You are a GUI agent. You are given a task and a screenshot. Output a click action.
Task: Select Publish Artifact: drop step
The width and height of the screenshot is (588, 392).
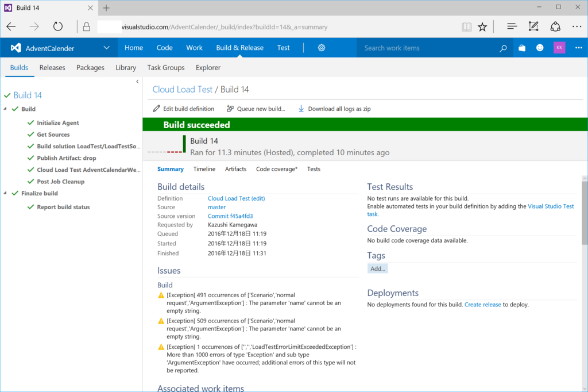pyautogui.click(x=67, y=158)
